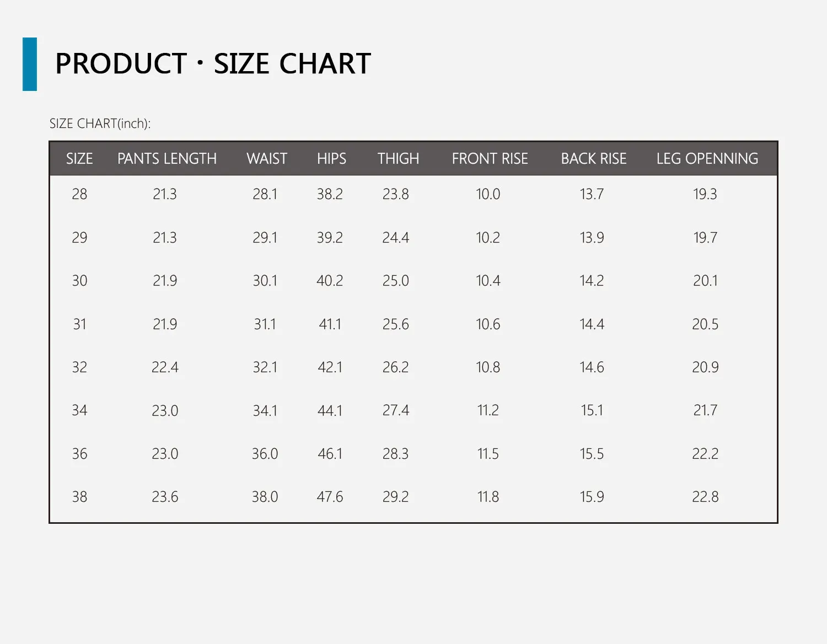
Task: Select back rise value 15.9
Action: tap(592, 497)
